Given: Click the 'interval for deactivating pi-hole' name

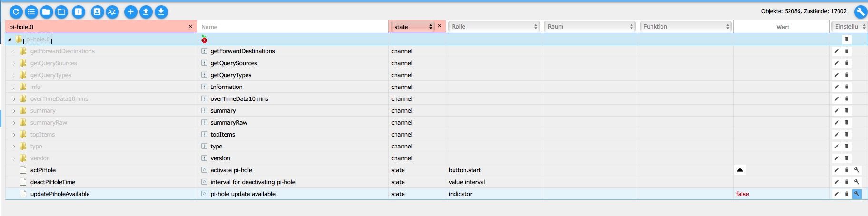Looking at the screenshot, I should pyautogui.click(x=253, y=182).
